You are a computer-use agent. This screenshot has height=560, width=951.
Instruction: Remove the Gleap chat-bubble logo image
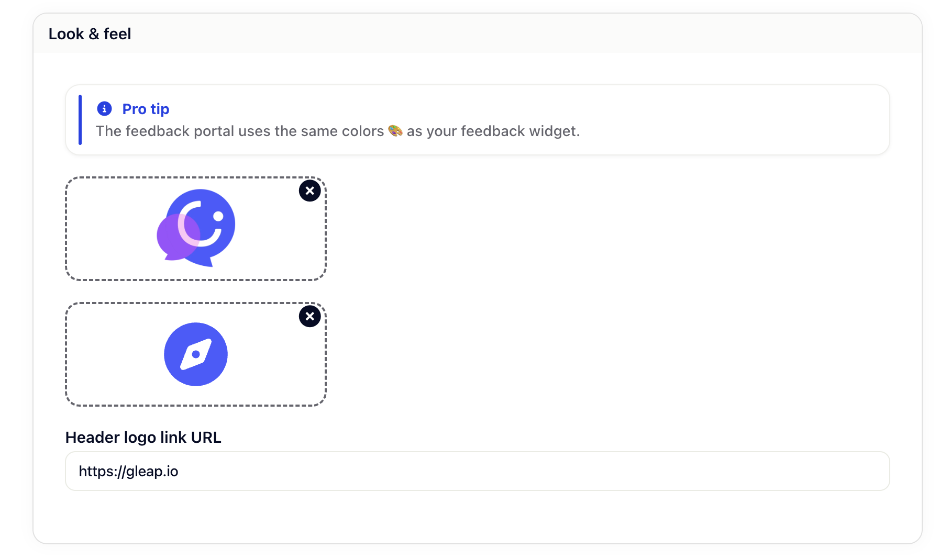pyautogui.click(x=309, y=191)
